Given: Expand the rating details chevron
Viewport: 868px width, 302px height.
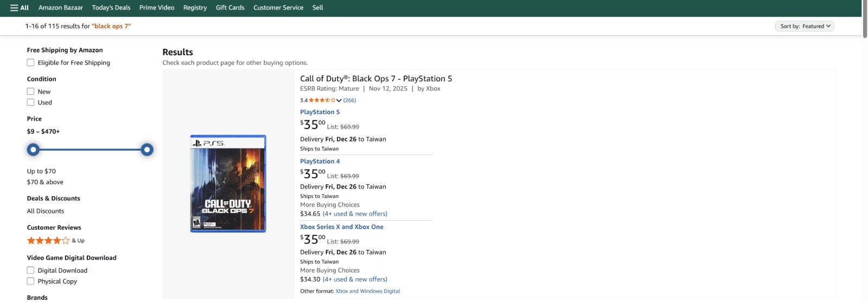Looking at the screenshot, I should click(339, 100).
